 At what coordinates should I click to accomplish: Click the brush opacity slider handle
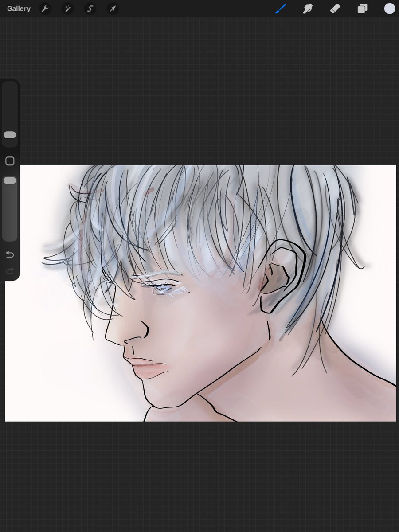(x=10, y=180)
